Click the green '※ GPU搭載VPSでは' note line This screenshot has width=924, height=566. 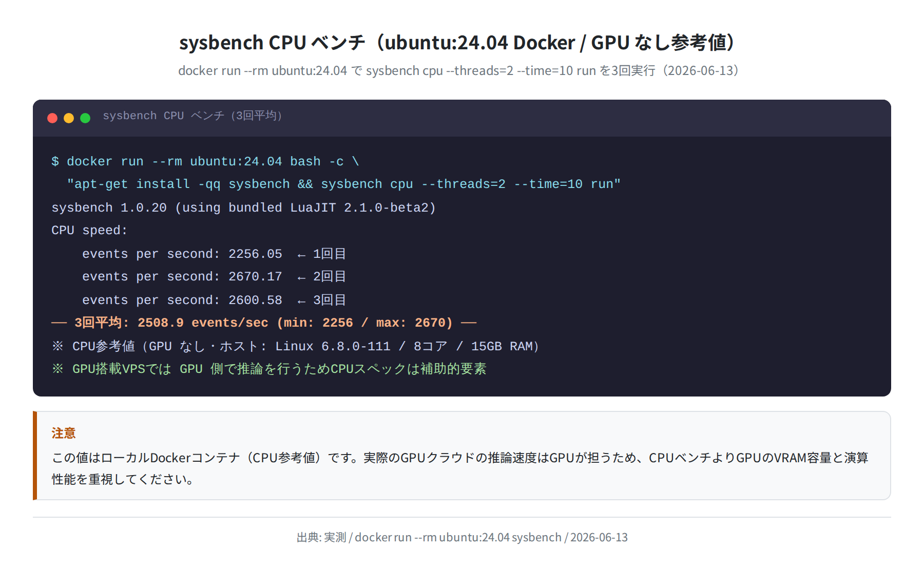pyautogui.click(x=269, y=369)
